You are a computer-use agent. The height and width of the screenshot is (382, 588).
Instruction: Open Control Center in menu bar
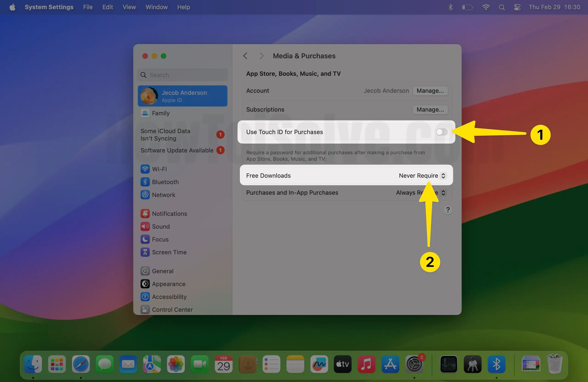click(x=517, y=7)
